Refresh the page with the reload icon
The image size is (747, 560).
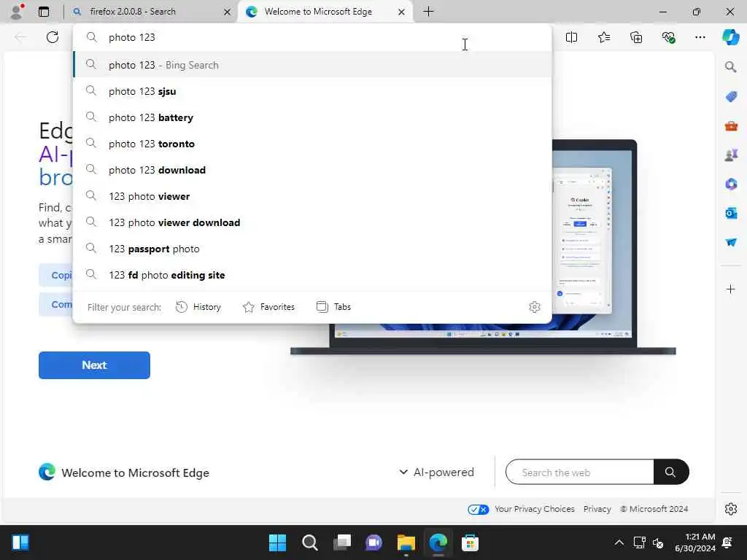pos(53,37)
